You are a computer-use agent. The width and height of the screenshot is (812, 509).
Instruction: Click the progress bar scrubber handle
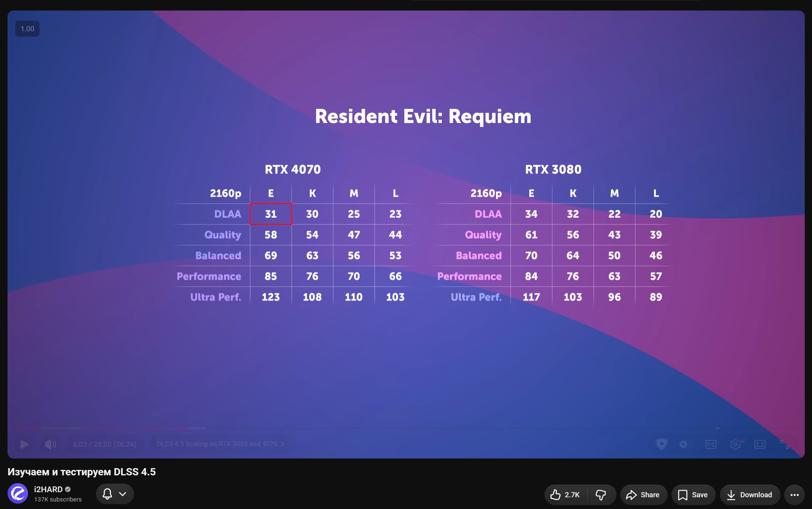click(x=183, y=428)
